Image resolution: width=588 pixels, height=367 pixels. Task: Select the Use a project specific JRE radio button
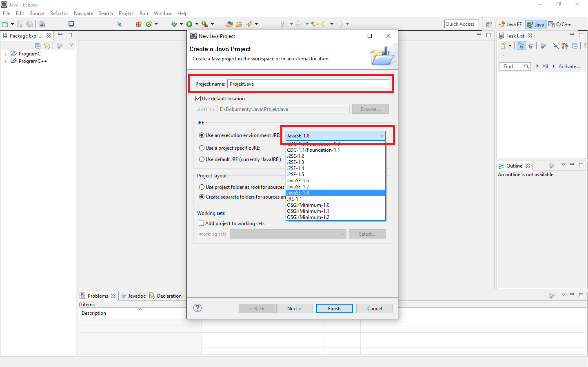tap(202, 148)
